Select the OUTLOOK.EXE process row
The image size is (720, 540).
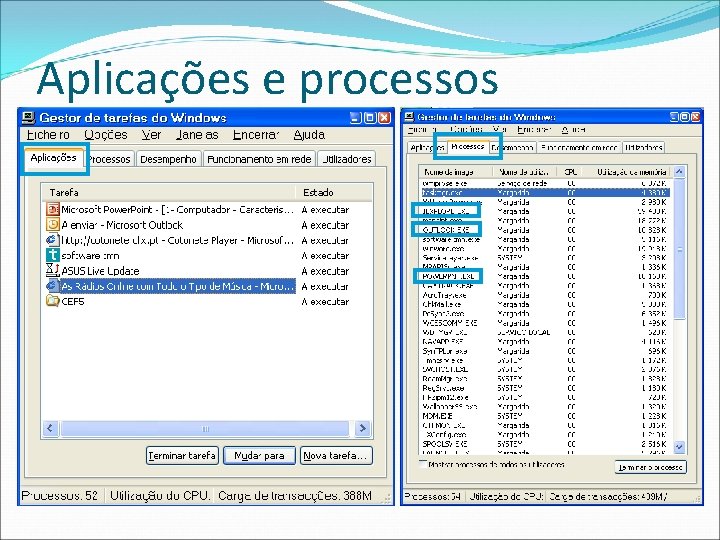coord(544,230)
